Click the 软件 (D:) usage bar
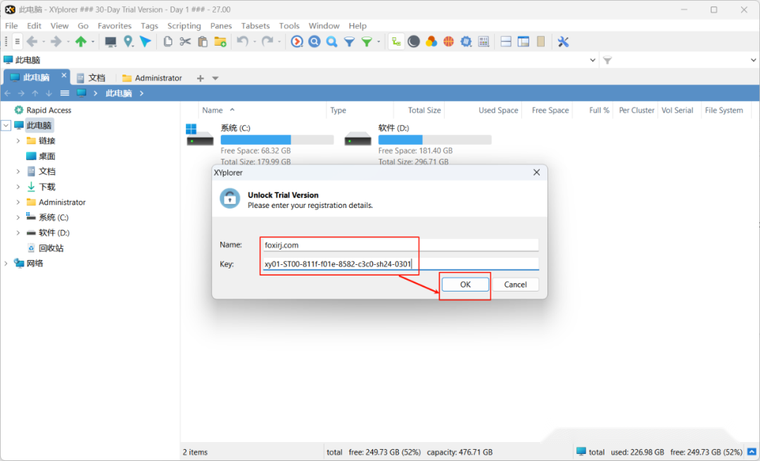Screen dimensions: 760x461 (x=435, y=140)
